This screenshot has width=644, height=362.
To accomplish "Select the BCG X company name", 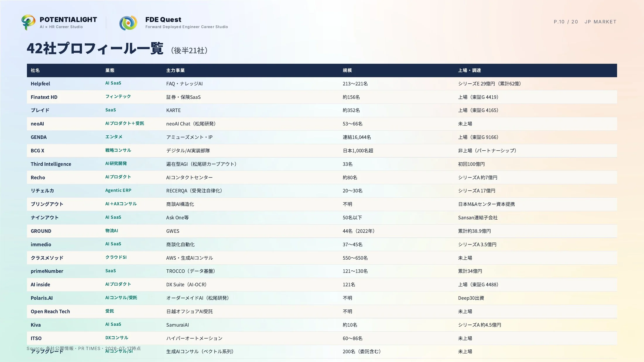I will click(x=37, y=151).
